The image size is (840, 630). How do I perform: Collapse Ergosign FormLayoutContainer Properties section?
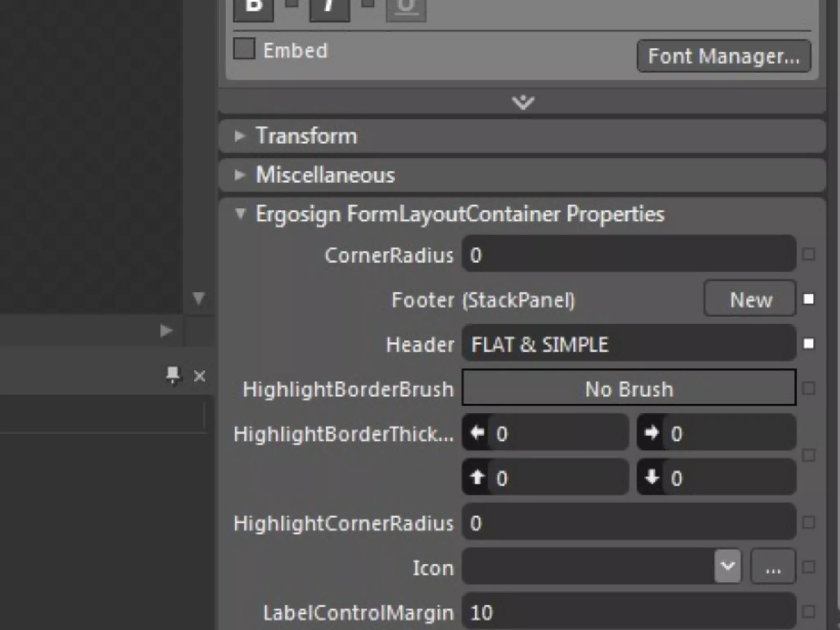tap(240, 213)
